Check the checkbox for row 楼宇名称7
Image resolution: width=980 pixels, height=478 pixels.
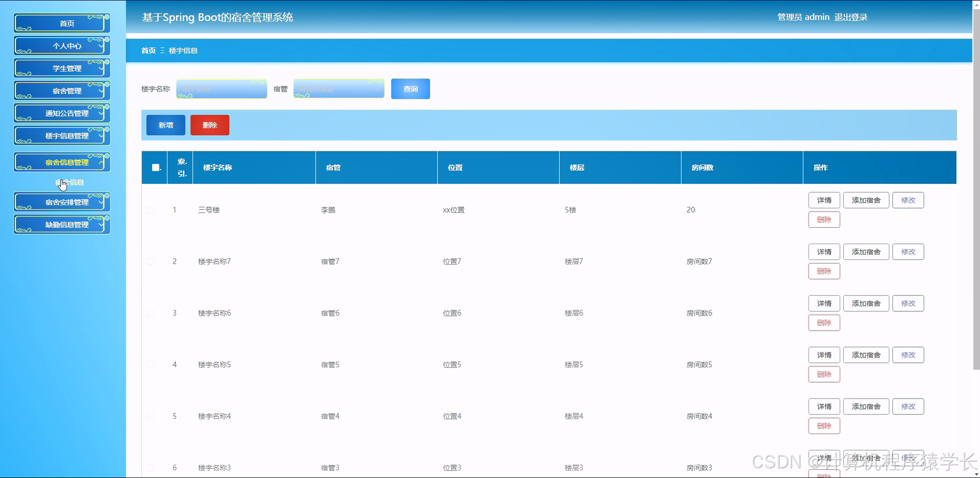[x=151, y=262]
